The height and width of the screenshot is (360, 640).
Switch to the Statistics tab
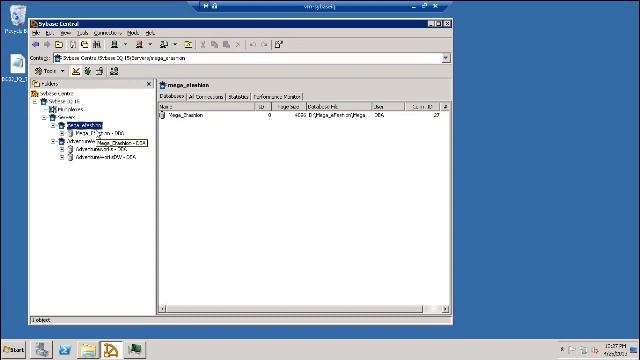click(x=238, y=97)
